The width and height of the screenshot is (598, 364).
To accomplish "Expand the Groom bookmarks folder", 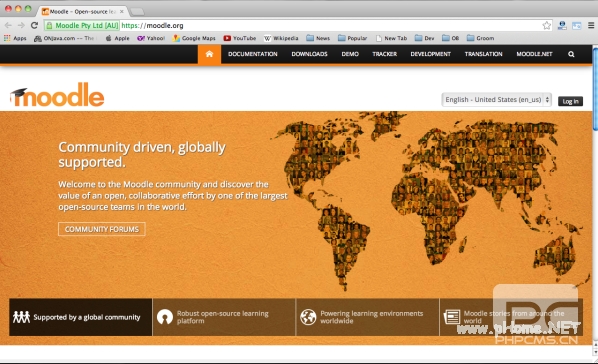I will [x=481, y=38].
